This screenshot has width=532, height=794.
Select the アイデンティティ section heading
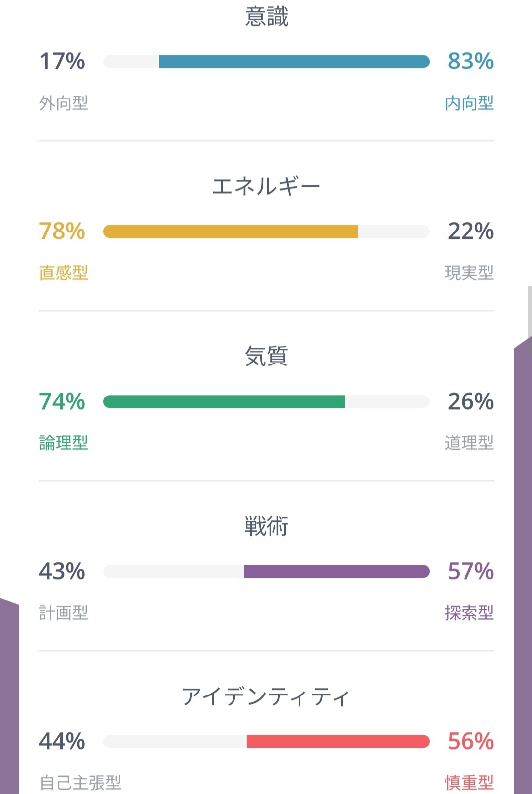(266, 696)
